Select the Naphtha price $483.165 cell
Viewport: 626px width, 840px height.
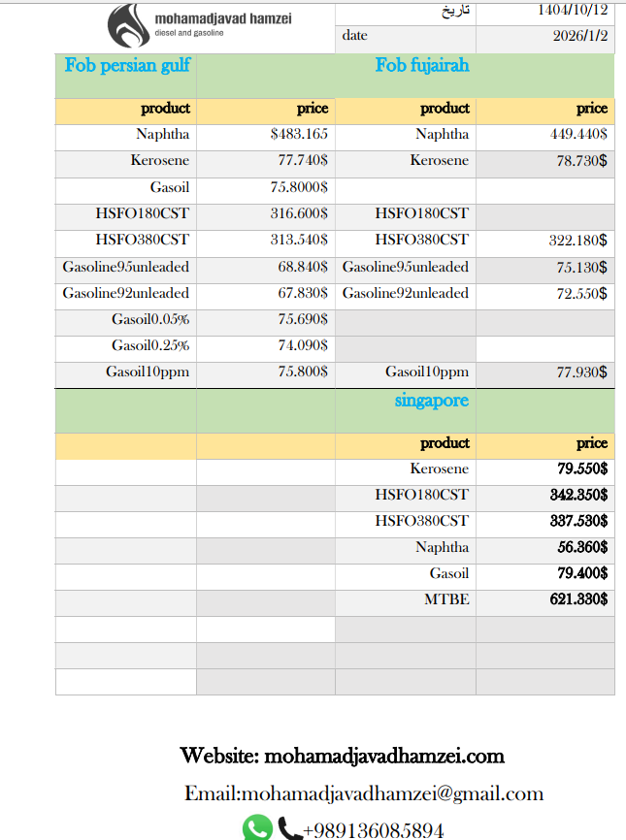pos(299,135)
